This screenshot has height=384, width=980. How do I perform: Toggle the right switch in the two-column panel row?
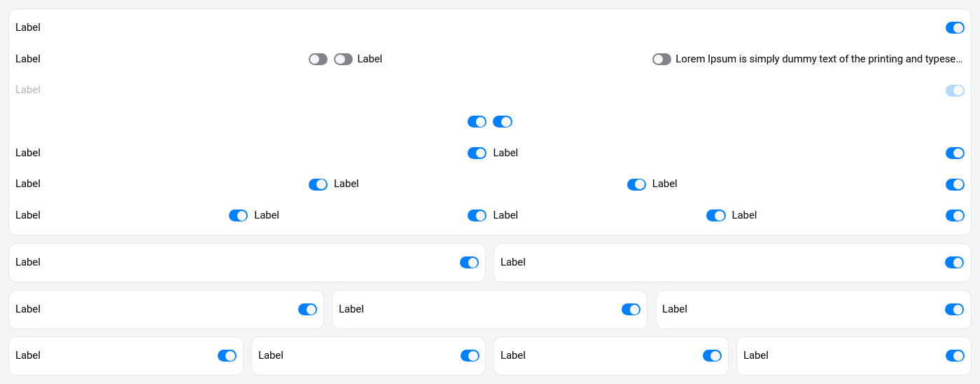pyautogui.click(x=955, y=153)
